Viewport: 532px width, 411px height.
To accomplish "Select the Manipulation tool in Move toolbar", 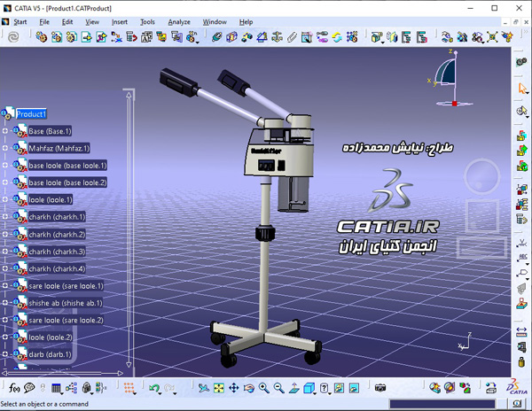I will click(x=447, y=37).
